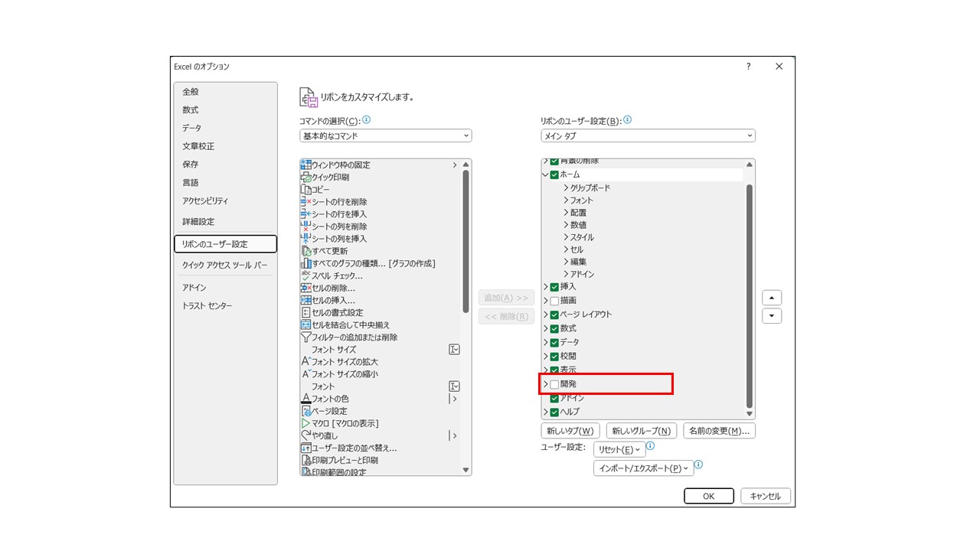Select the セルの書式設定 command icon

click(x=305, y=312)
